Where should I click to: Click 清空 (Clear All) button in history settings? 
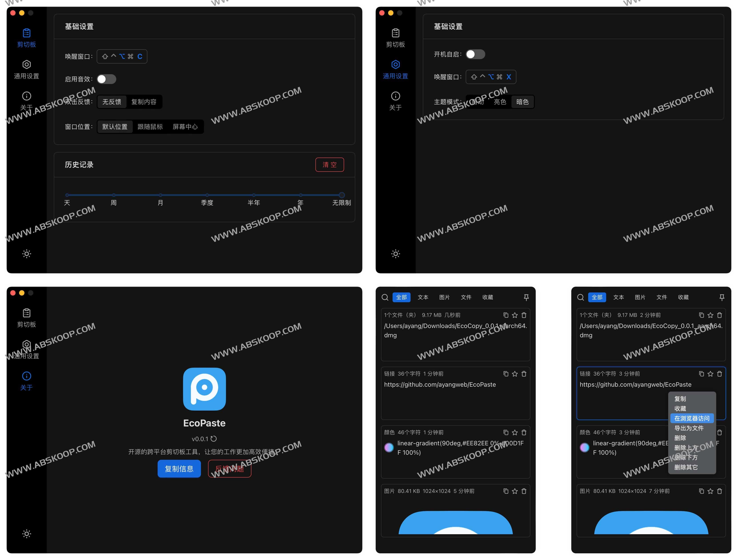[330, 165]
